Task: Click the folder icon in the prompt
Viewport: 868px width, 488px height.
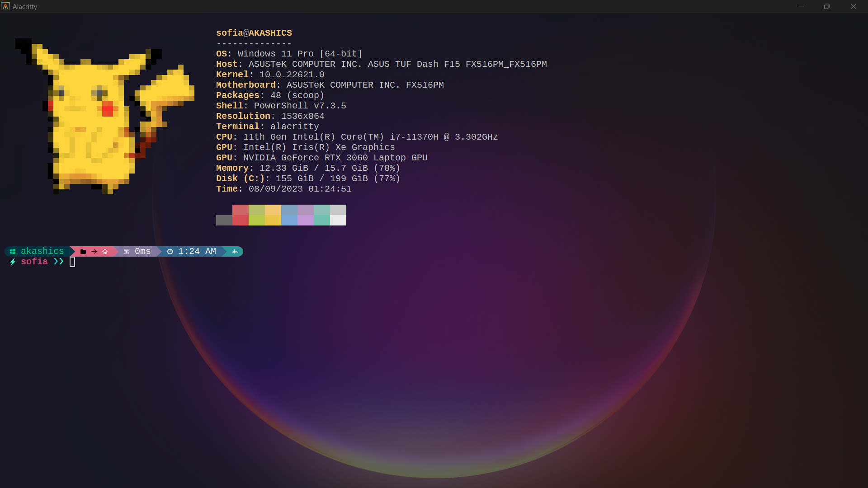Action: pos(84,252)
